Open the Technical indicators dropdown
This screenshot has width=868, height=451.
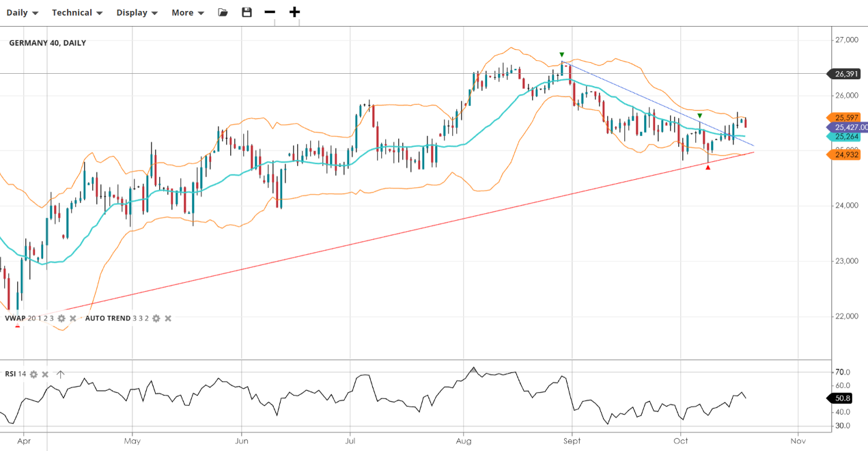tap(77, 12)
